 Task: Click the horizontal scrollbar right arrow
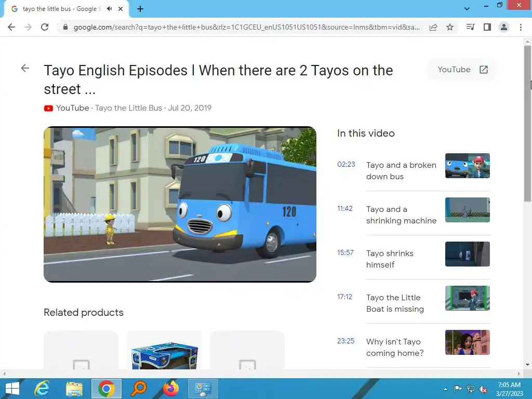tap(519, 374)
